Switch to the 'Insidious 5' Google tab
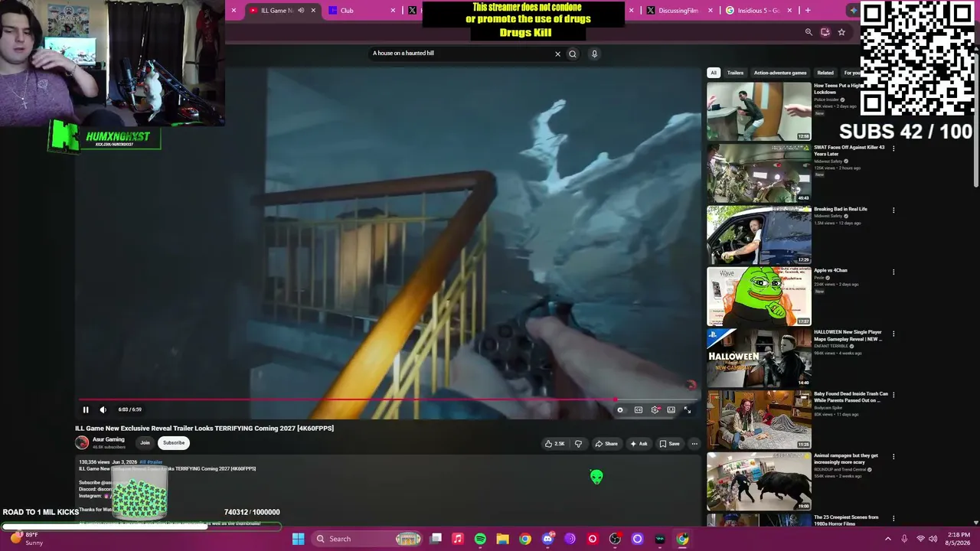This screenshot has height=551, width=980. (x=760, y=11)
